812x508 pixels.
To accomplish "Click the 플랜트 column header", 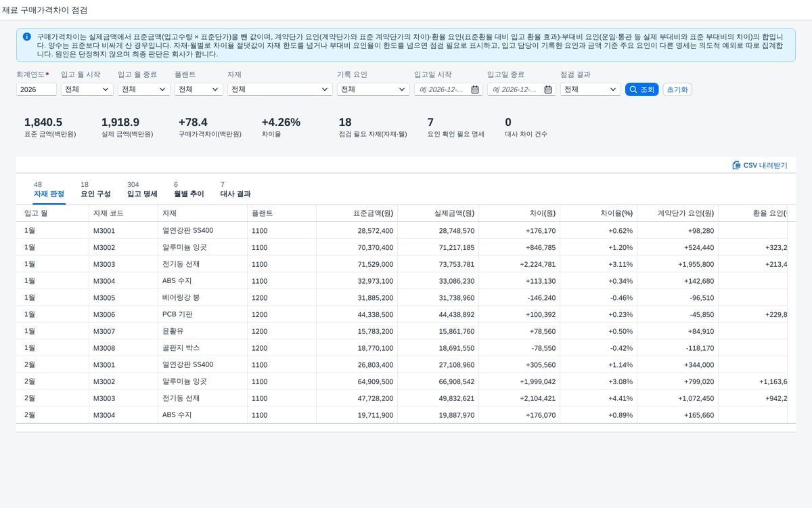I will [281, 213].
